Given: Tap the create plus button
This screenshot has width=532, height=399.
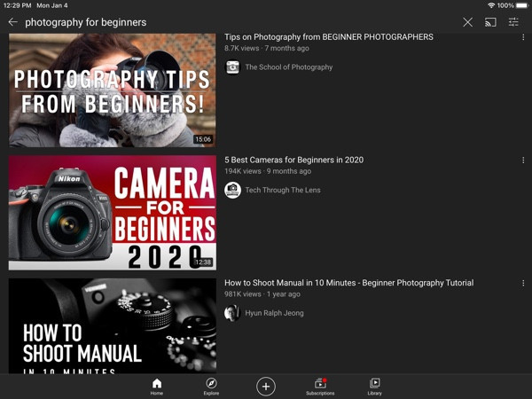Looking at the screenshot, I should tap(266, 386).
